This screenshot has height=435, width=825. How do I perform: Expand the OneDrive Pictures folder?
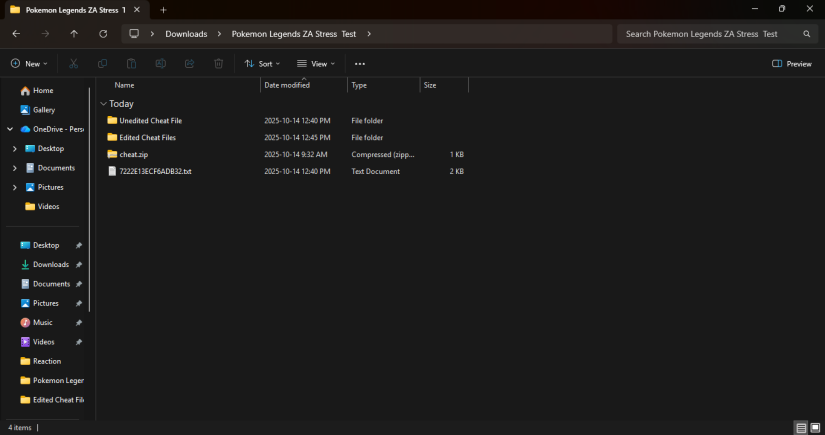[x=15, y=187]
